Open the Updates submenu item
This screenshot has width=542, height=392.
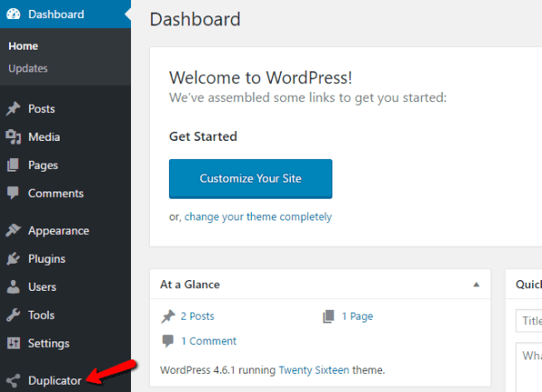point(28,68)
